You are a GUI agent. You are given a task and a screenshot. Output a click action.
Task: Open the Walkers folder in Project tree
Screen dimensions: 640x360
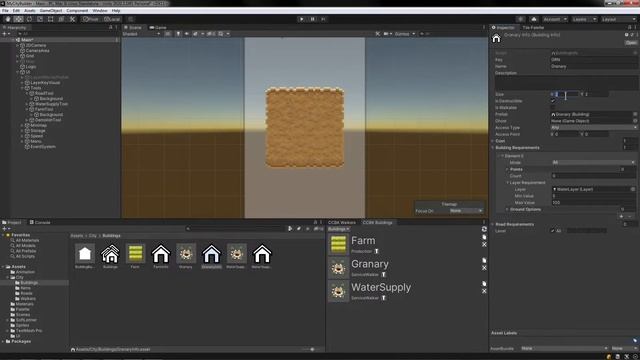tap(28, 298)
